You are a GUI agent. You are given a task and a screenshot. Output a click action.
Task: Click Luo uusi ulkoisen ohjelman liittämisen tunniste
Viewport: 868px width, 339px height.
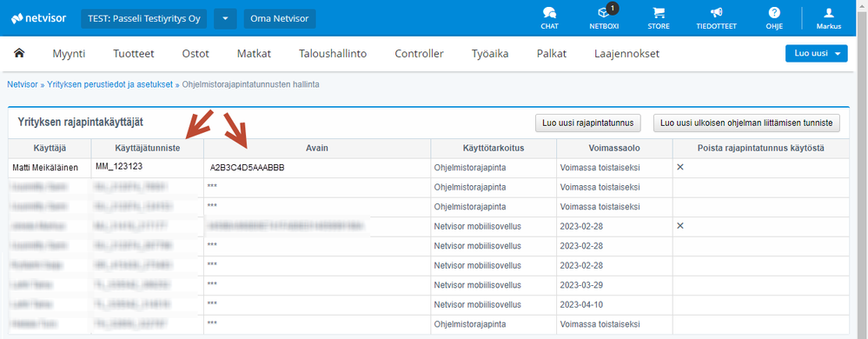[x=746, y=123]
